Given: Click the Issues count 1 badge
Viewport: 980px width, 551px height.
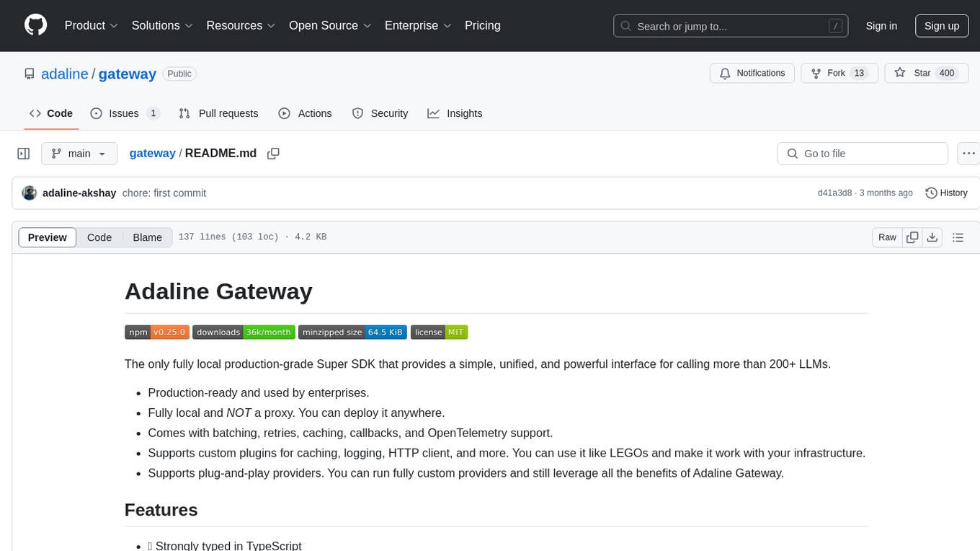Looking at the screenshot, I should (153, 113).
